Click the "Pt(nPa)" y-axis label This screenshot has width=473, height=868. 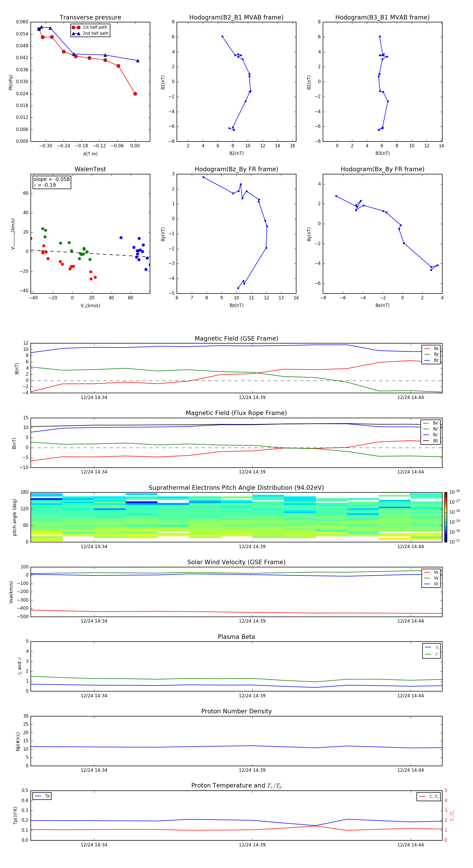click(x=11, y=82)
